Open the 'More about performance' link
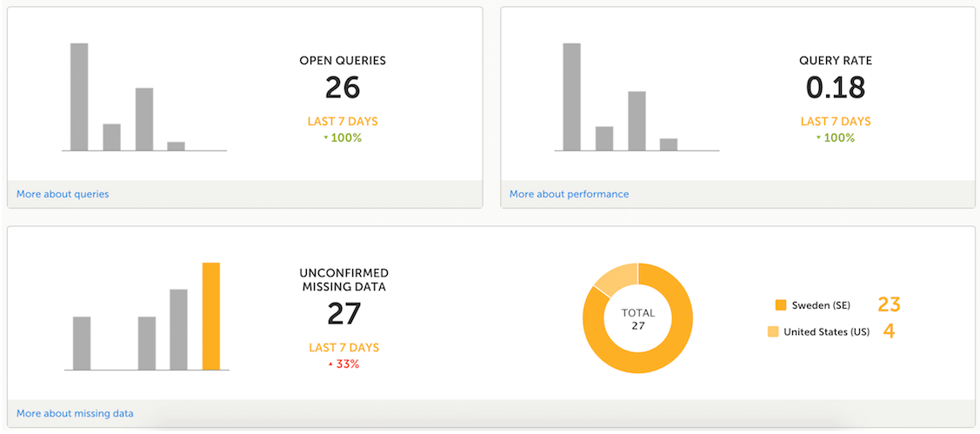980x434 pixels. tap(569, 194)
